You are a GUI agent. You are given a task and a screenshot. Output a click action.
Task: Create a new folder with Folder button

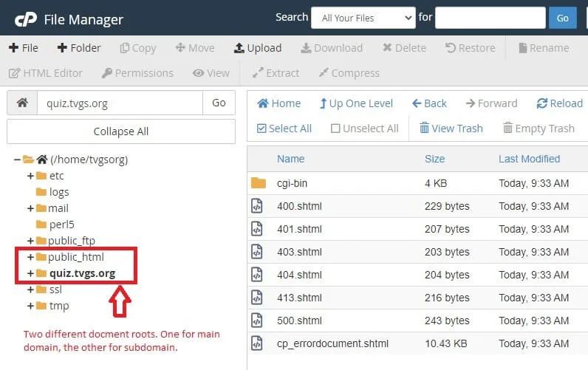[79, 48]
